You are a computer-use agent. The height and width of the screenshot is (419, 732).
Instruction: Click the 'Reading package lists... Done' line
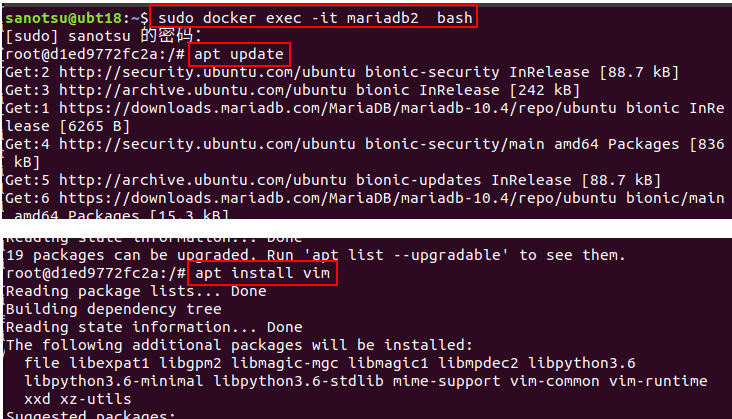[136, 291]
